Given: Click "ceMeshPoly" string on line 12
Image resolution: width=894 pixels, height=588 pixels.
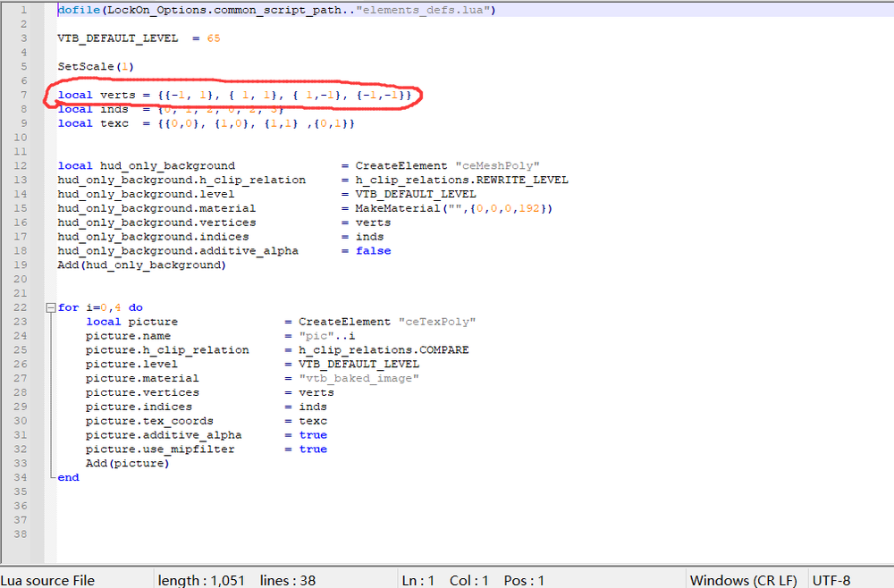Looking at the screenshot, I should coord(497,166).
